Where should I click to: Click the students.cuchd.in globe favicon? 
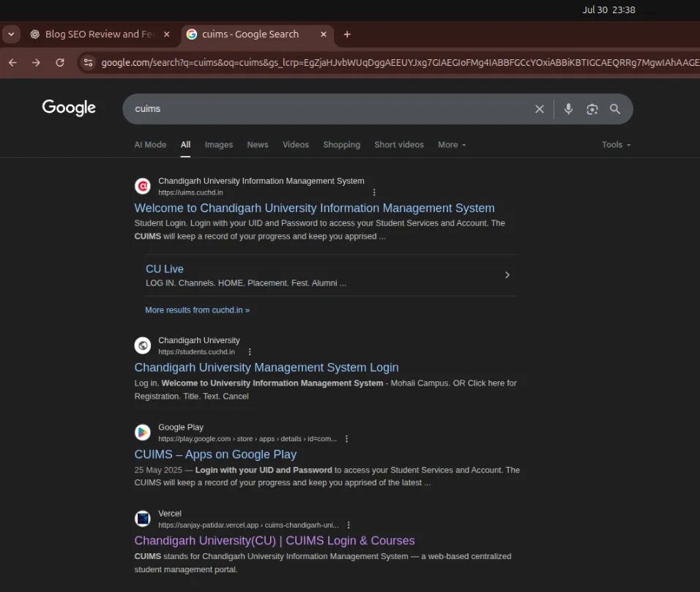(x=143, y=345)
